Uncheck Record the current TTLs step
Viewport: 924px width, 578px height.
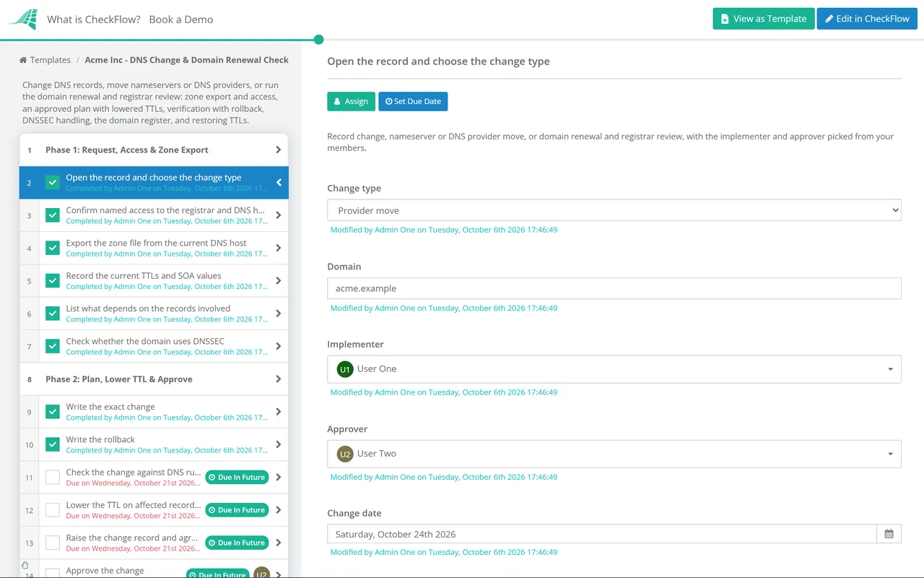point(53,280)
